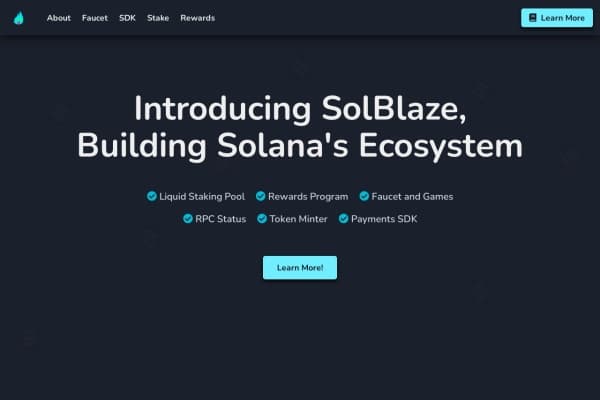
Task: Select SDK in the top navigation
Action: coord(127,18)
